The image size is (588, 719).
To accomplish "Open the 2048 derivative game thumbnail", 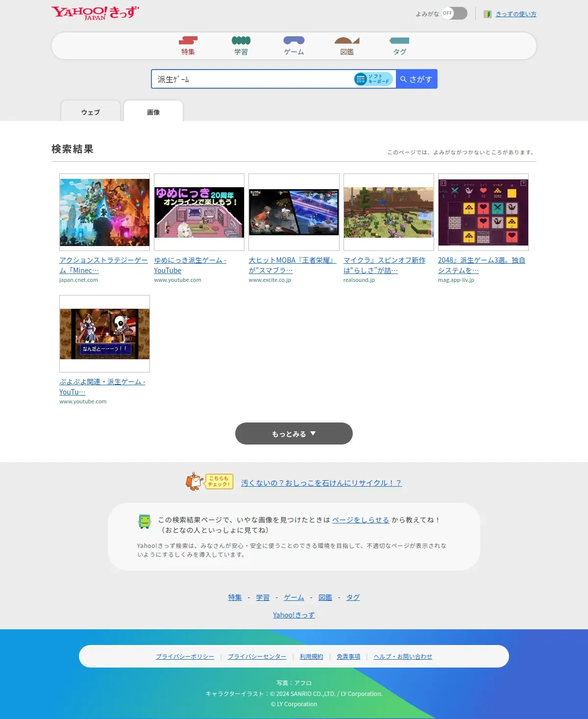I will pyautogui.click(x=483, y=212).
